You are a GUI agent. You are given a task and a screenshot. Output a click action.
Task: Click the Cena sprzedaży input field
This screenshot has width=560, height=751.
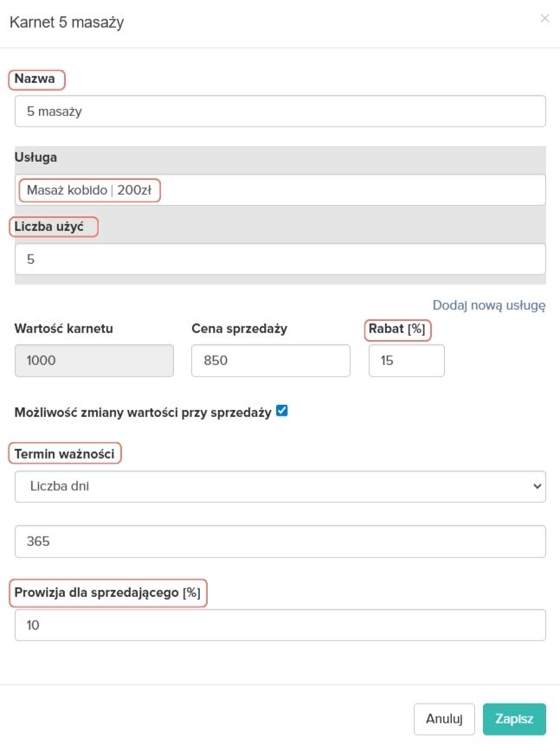(270, 361)
